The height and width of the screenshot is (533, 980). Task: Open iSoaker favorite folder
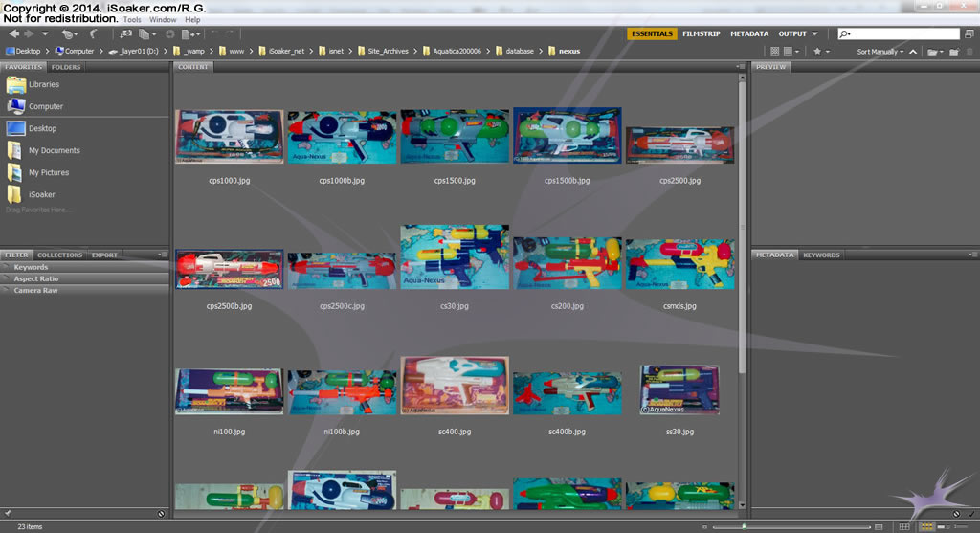coord(31,194)
